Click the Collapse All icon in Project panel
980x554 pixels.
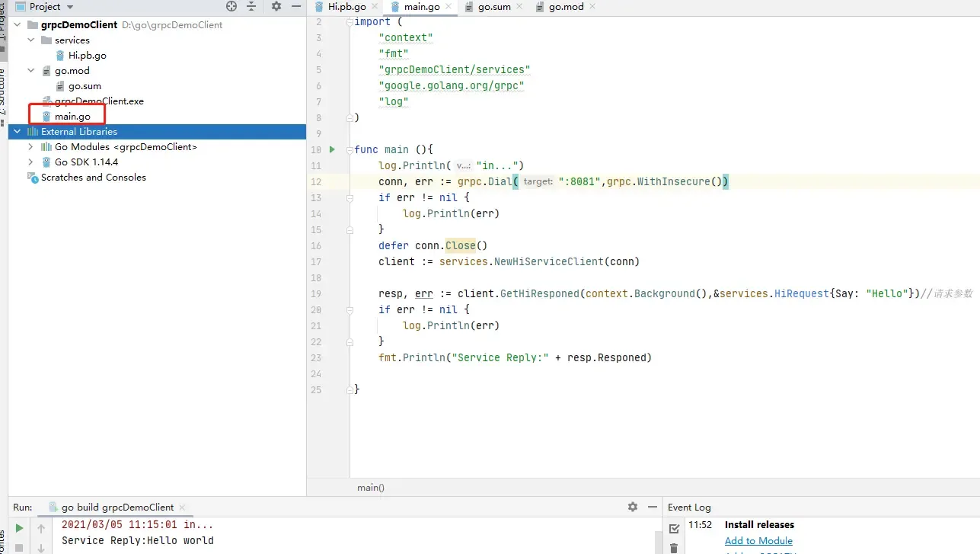[x=252, y=6]
